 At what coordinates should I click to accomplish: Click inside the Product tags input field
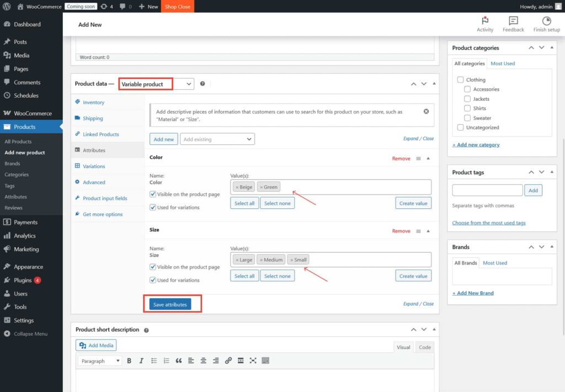tap(487, 190)
